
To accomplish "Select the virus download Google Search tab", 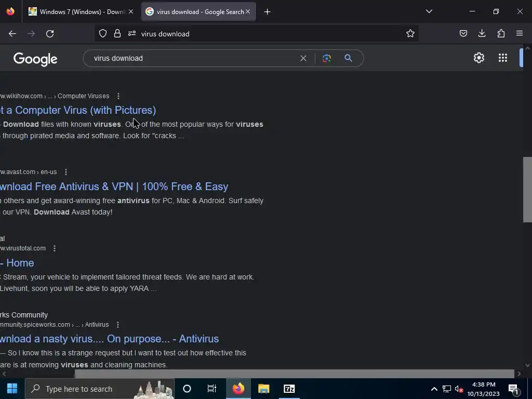I will (198, 12).
